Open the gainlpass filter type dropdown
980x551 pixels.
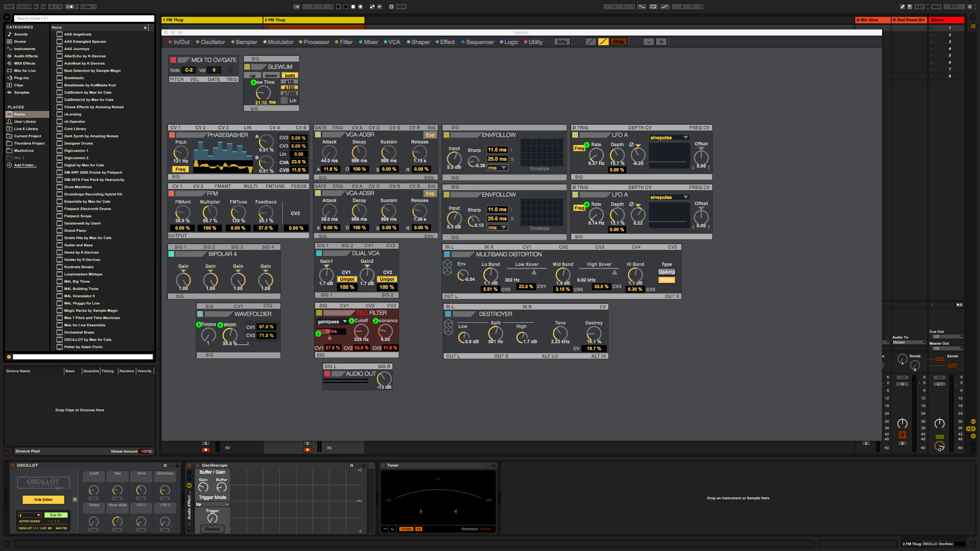(x=332, y=321)
